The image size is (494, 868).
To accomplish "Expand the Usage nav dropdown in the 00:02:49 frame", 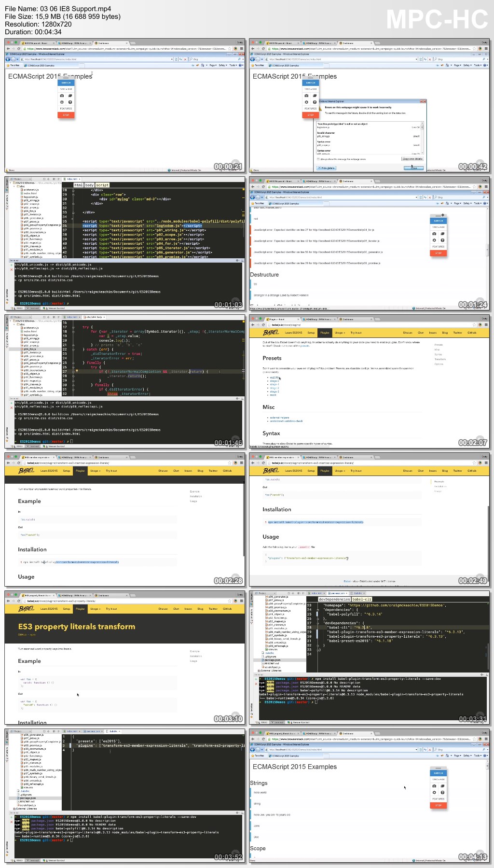I will tap(339, 471).
